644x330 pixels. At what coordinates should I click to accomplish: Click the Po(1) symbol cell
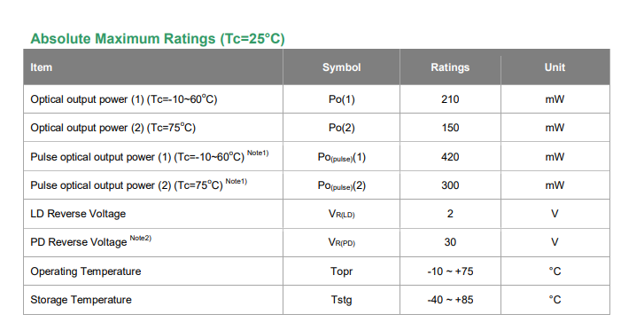pyautogui.click(x=341, y=99)
